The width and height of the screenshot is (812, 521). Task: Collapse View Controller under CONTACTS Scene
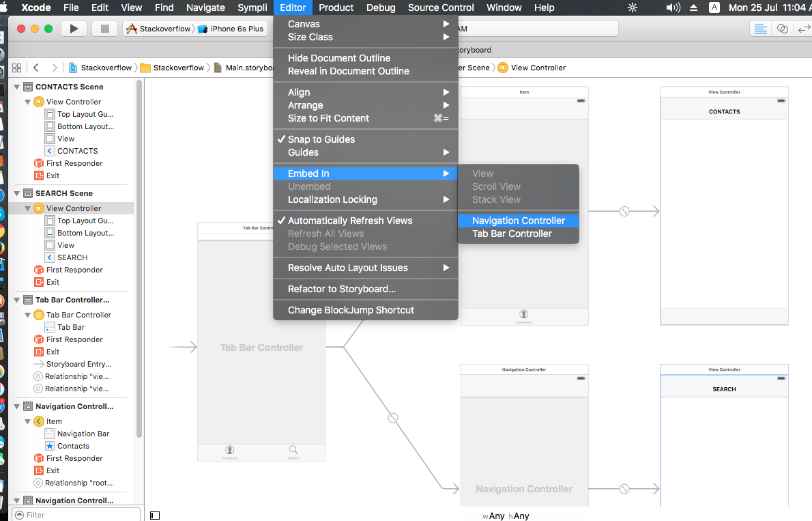coord(27,102)
